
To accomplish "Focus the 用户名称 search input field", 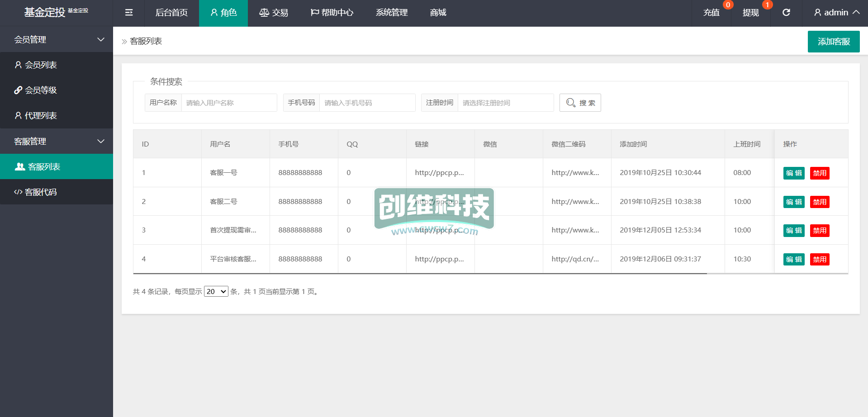I will tap(229, 103).
